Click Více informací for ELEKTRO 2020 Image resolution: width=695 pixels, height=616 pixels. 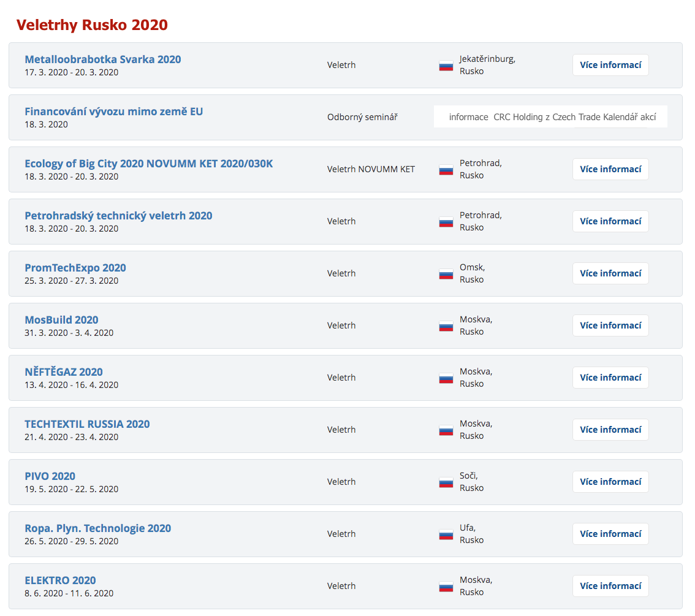[x=610, y=586]
